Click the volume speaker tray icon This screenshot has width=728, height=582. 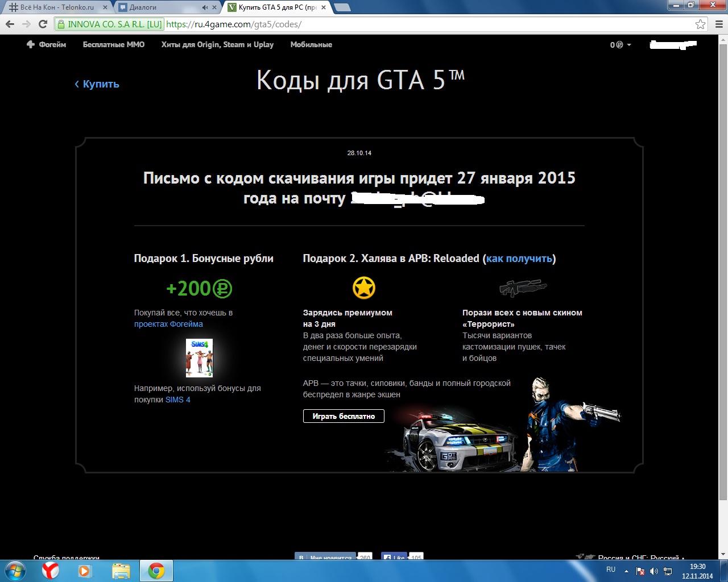[654, 571]
